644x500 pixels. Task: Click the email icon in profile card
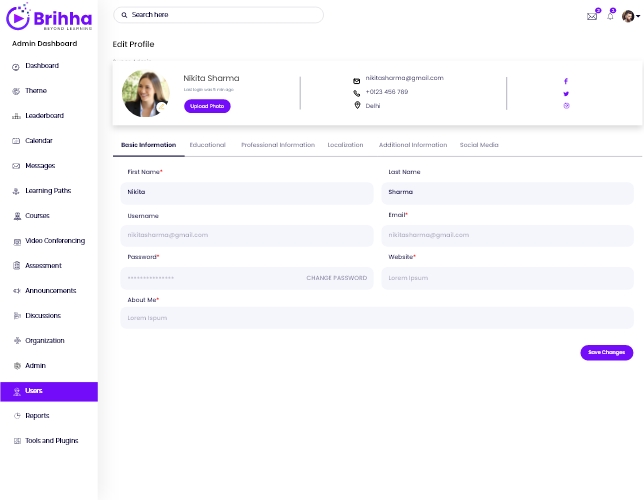[x=356, y=81]
